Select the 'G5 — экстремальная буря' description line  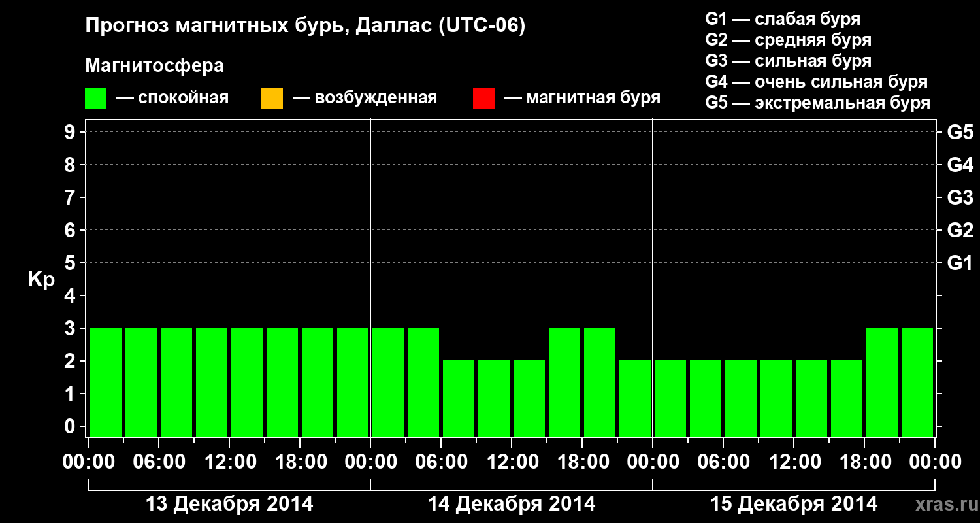[818, 103]
